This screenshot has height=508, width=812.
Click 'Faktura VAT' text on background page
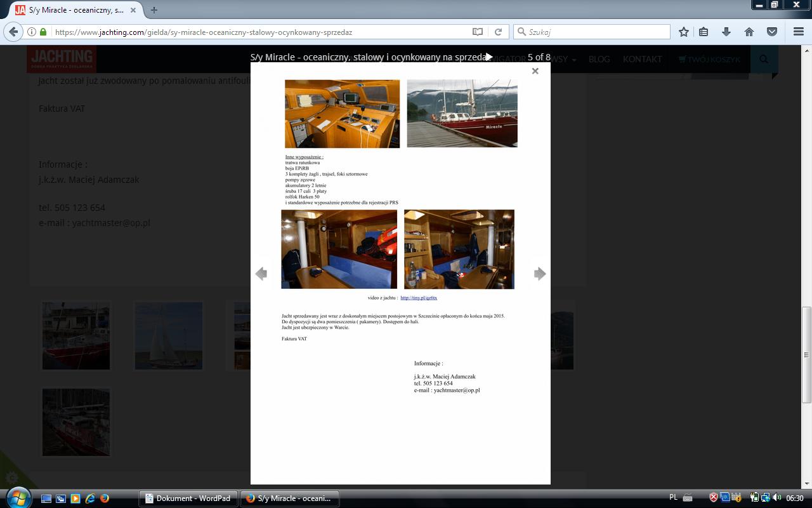tap(62, 109)
